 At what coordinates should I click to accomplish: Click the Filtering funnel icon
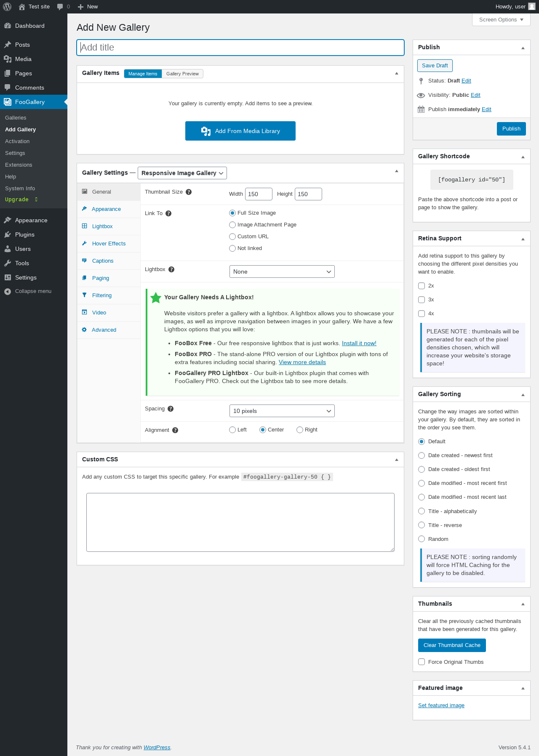point(85,295)
